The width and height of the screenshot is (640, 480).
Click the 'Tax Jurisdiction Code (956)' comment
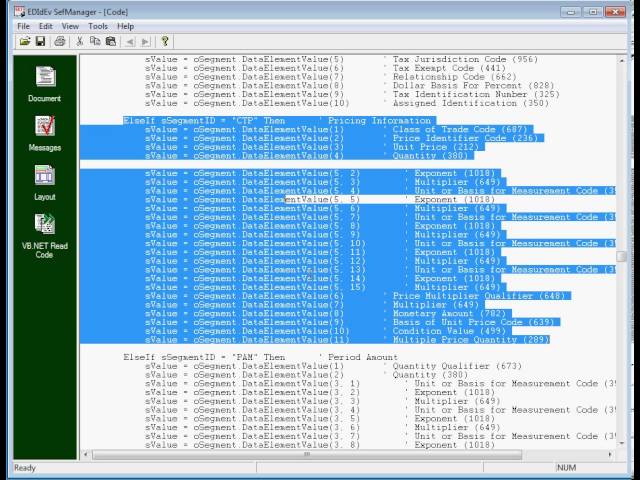tap(465, 60)
